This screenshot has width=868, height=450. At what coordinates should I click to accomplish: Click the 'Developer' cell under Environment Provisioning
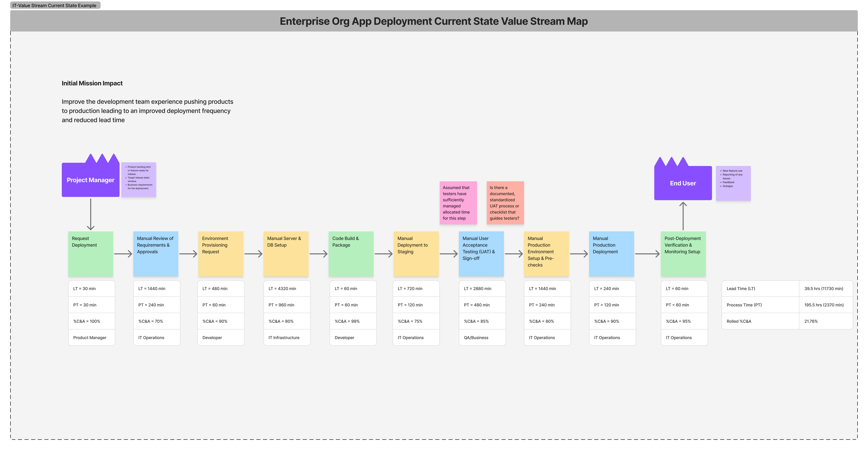click(x=221, y=337)
